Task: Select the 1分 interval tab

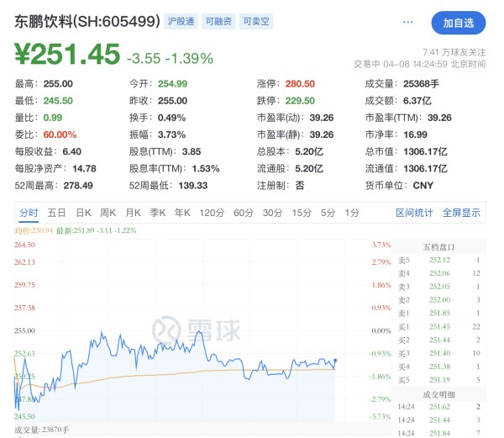Action: [352, 213]
